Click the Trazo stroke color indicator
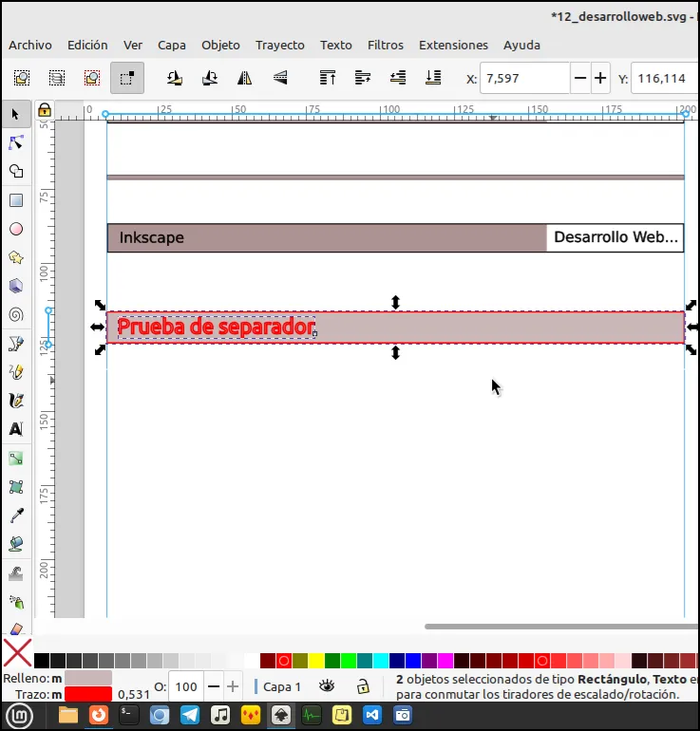This screenshot has width=700, height=731. point(88,694)
